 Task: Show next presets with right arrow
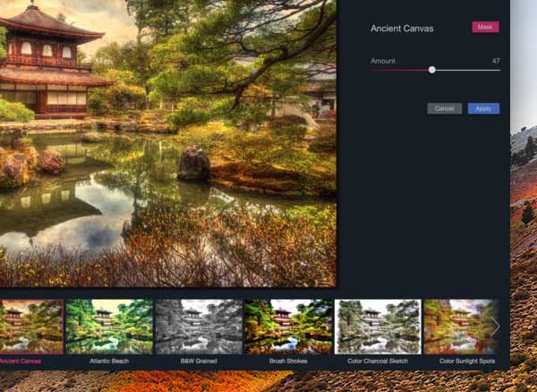click(x=495, y=327)
